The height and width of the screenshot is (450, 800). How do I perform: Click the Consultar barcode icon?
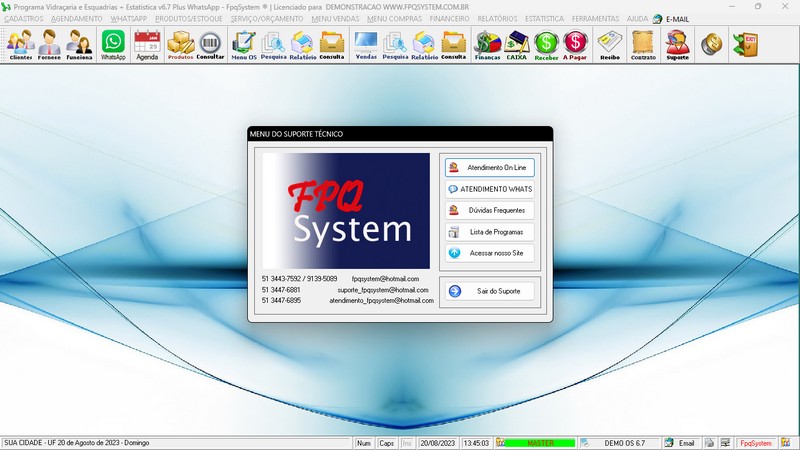point(210,45)
